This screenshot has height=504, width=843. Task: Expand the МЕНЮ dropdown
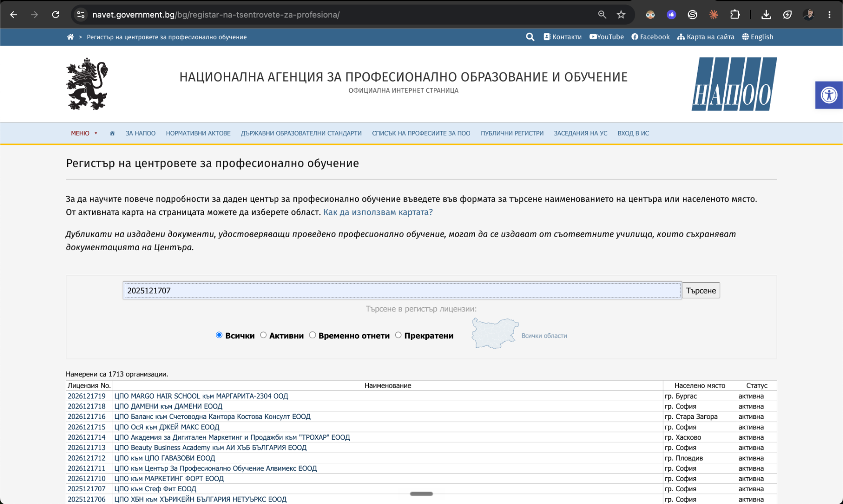pyautogui.click(x=84, y=133)
